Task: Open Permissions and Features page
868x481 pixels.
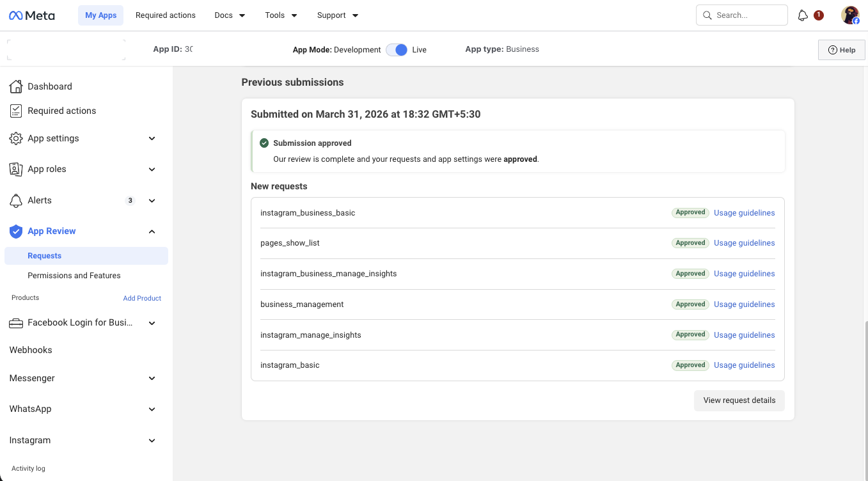Action: coord(74,276)
